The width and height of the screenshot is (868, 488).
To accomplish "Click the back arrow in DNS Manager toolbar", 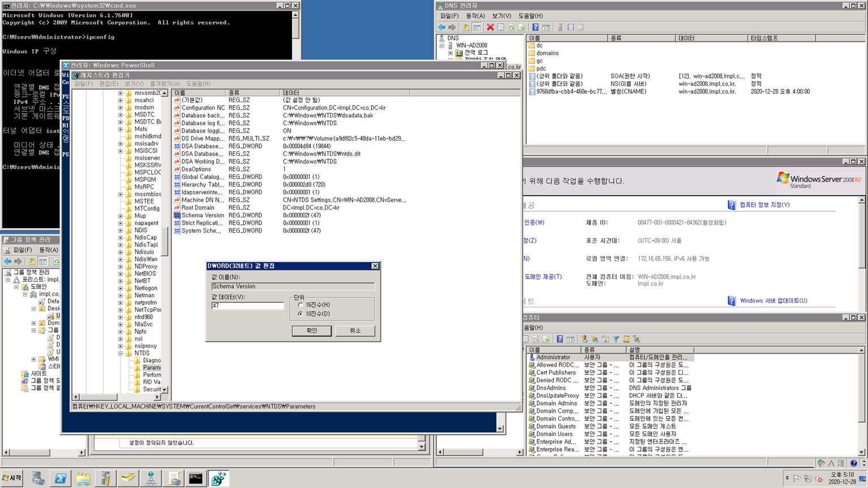I will tap(441, 27).
